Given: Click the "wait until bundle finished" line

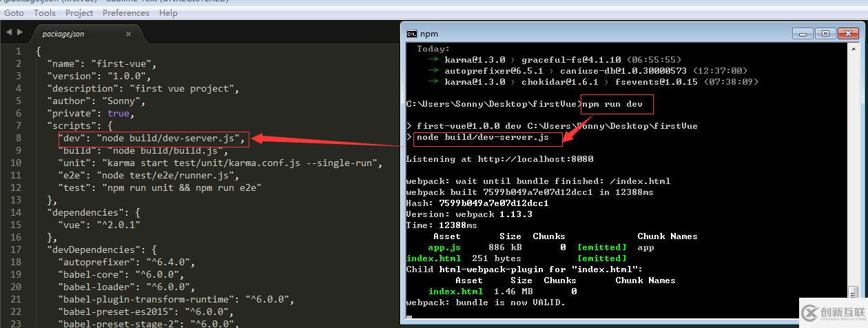Looking at the screenshot, I should pyautogui.click(x=538, y=181).
